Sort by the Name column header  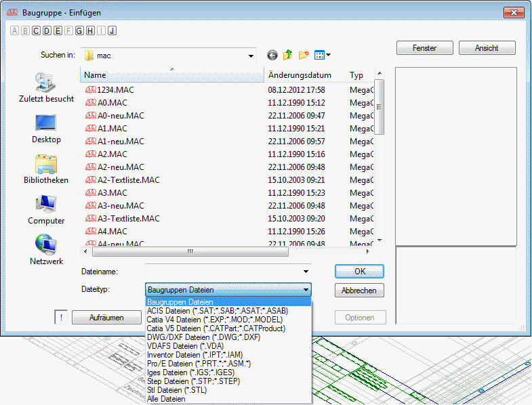(172, 75)
